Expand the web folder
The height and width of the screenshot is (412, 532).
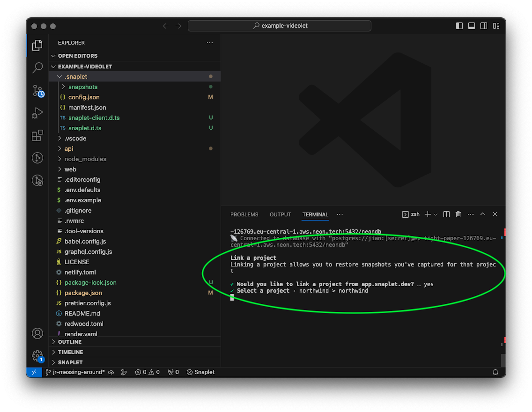(135, 169)
